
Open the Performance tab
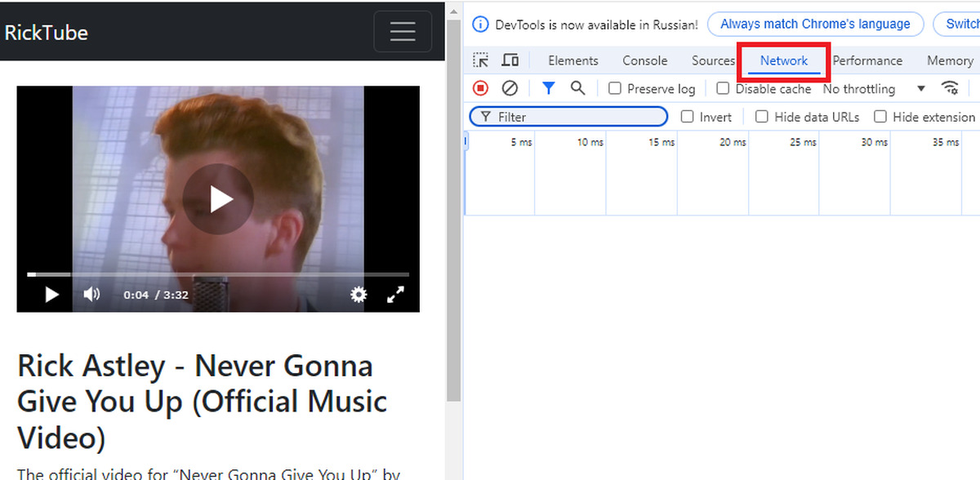tap(867, 60)
